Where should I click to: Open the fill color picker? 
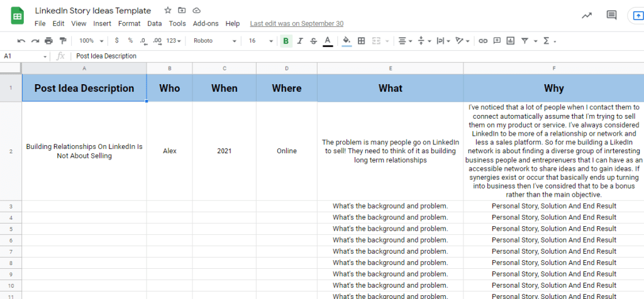pyautogui.click(x=347, y=41)
